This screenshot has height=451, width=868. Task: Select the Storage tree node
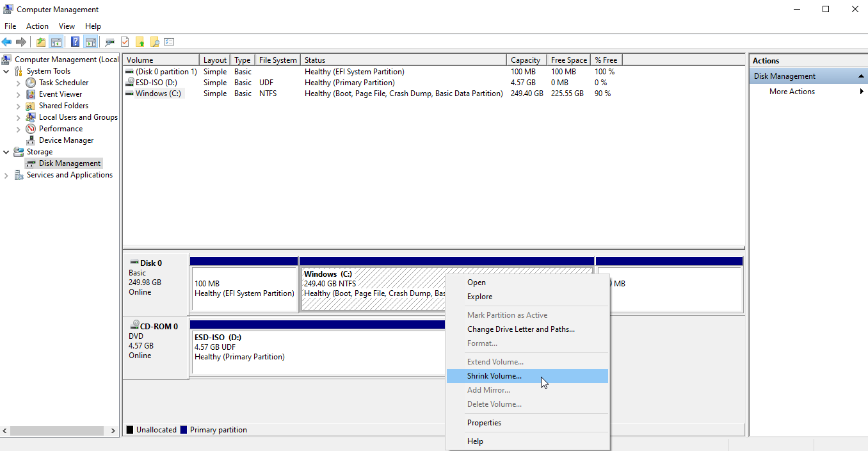(40, 152)
